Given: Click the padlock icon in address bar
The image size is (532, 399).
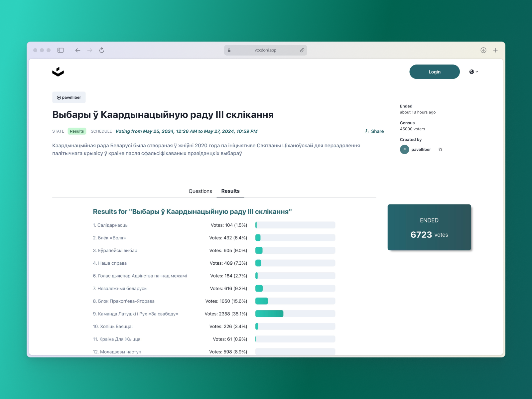Looking at the screenshot, I should 229,50.
